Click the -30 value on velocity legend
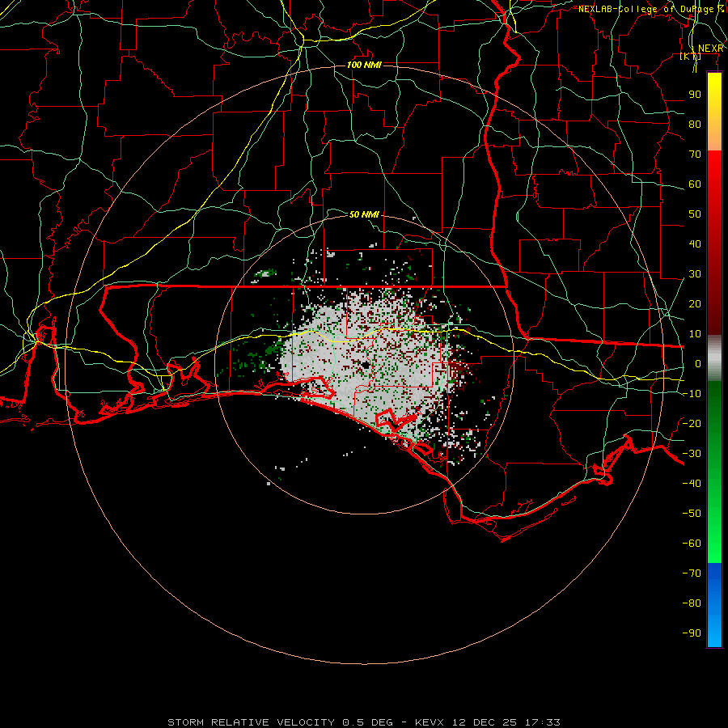This screenshot has width=728, height=728. [x=692, y=454]
